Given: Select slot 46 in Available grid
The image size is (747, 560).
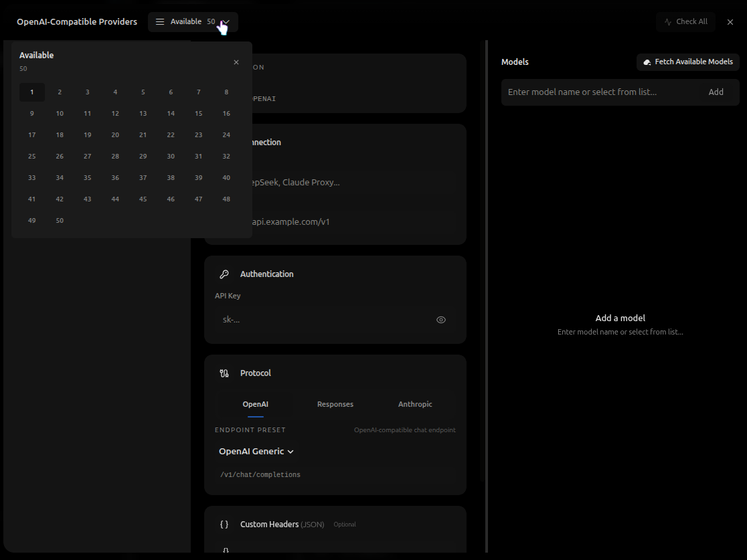Looking at the screenshot, I should [x=171, y=199].
